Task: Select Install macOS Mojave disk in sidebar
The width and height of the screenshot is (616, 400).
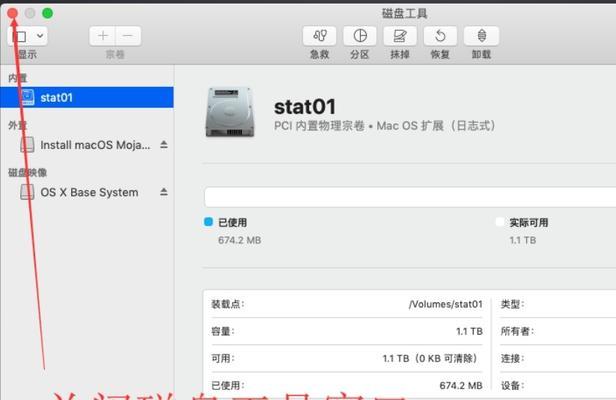Action: click(86, 145)
